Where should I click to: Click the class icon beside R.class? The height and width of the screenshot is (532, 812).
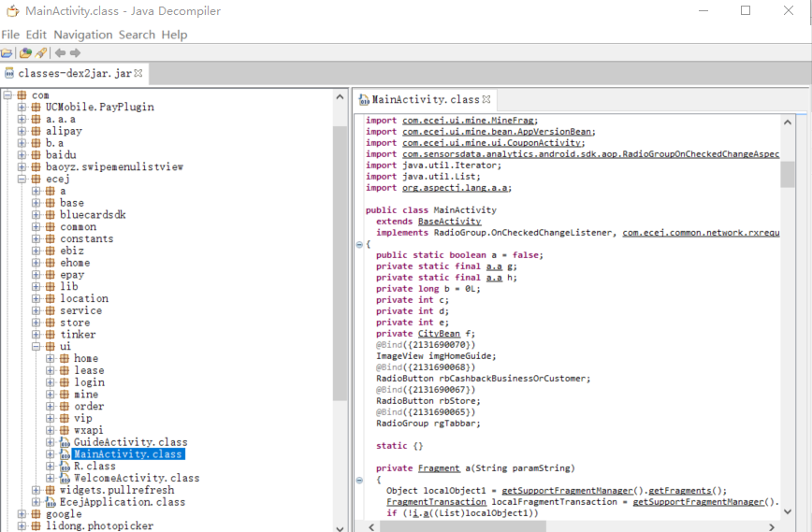coord(65,467)
